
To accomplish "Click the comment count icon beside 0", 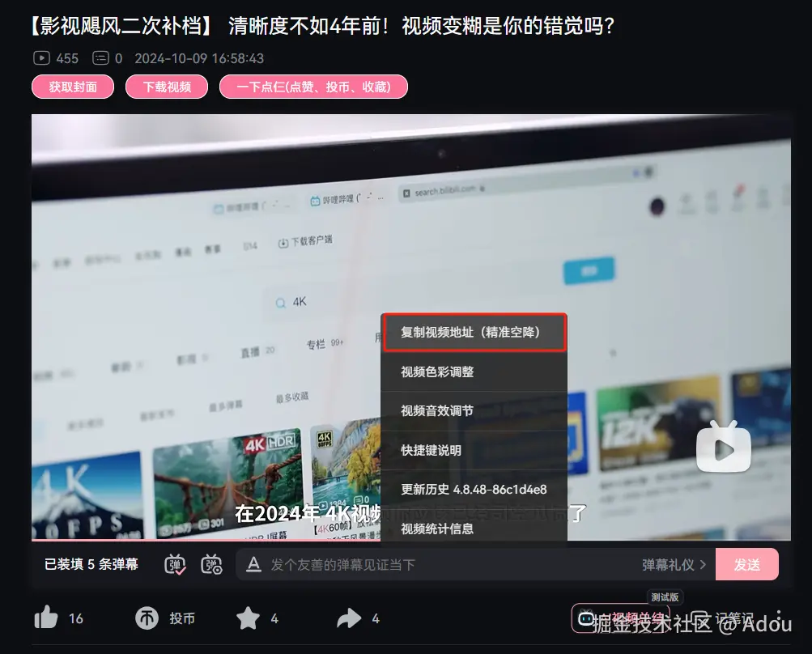I will 102,57.
